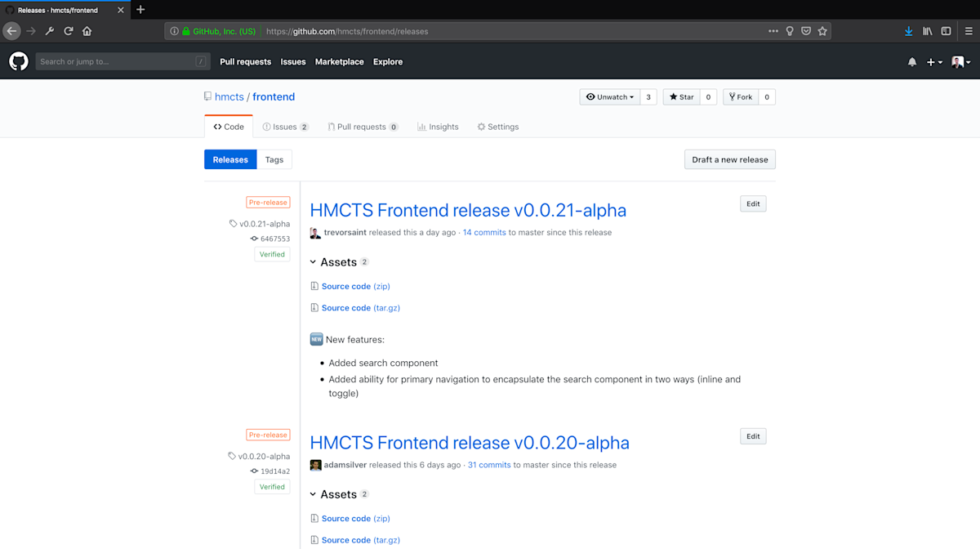Open Explore in top navigation
The image size is (980, 549).
point(388,62)
